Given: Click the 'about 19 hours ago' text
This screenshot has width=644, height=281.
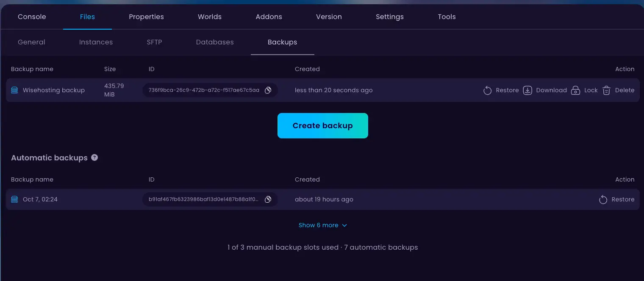Looking at the screenshot, I should point(324,199).
